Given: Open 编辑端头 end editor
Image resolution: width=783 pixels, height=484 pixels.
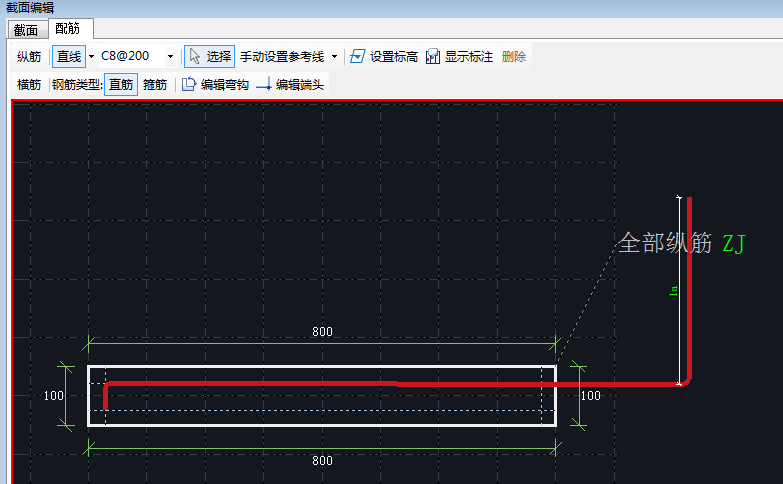Looking at the screenshot, I should (x=290, y=84).
